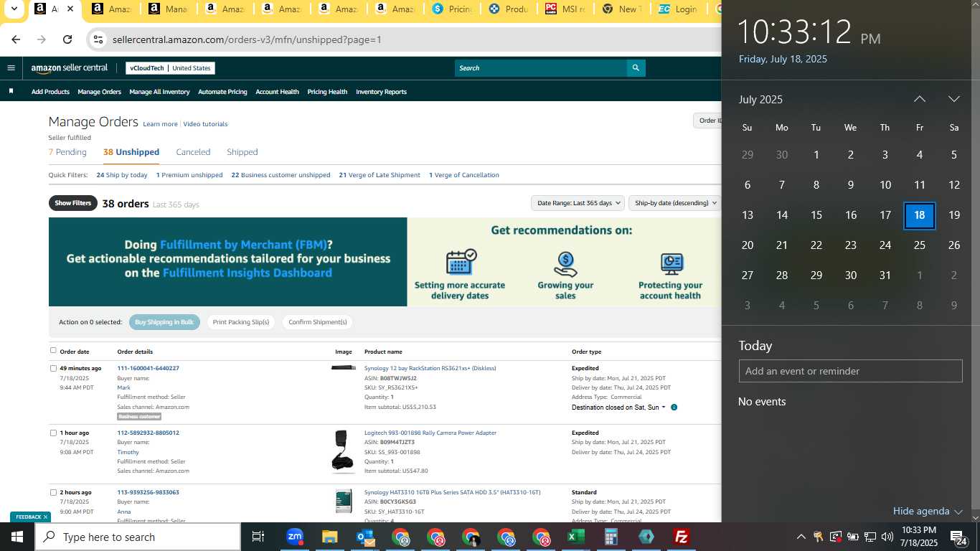Viewport: 980px width, 551px height.
Task: Click the volume icon in the system tray
Action: (x=887, y=537)
